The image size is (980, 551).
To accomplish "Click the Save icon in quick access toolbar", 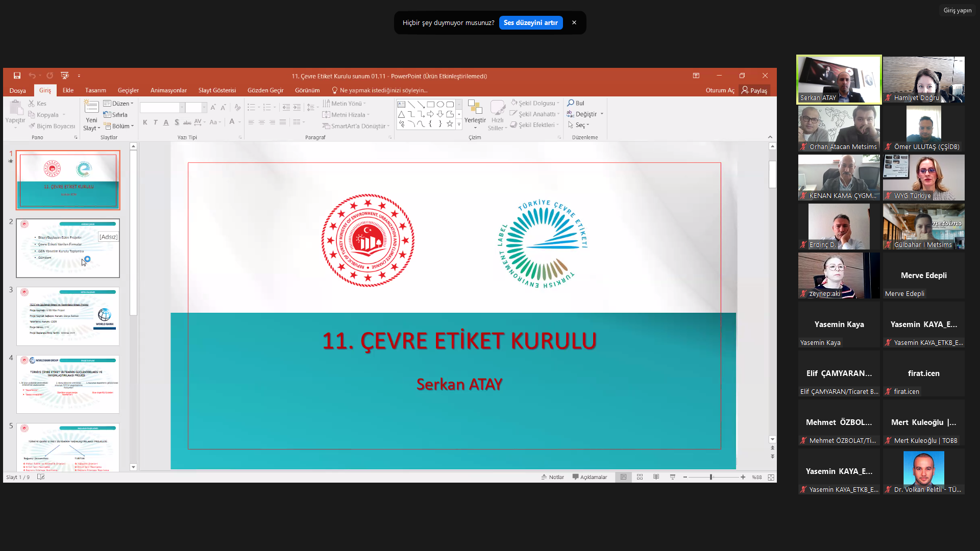I will (x=17, y=76).
